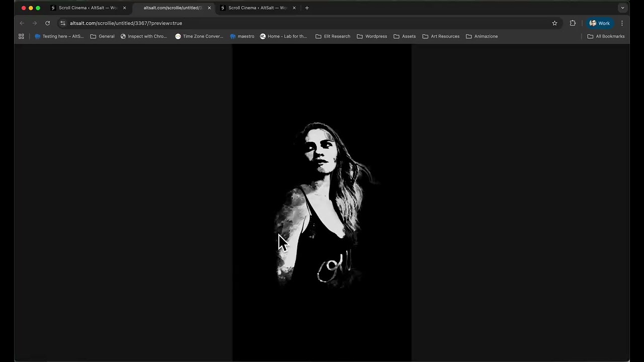
Task: Open the General bookmarks folder
Action: point(102,36)
